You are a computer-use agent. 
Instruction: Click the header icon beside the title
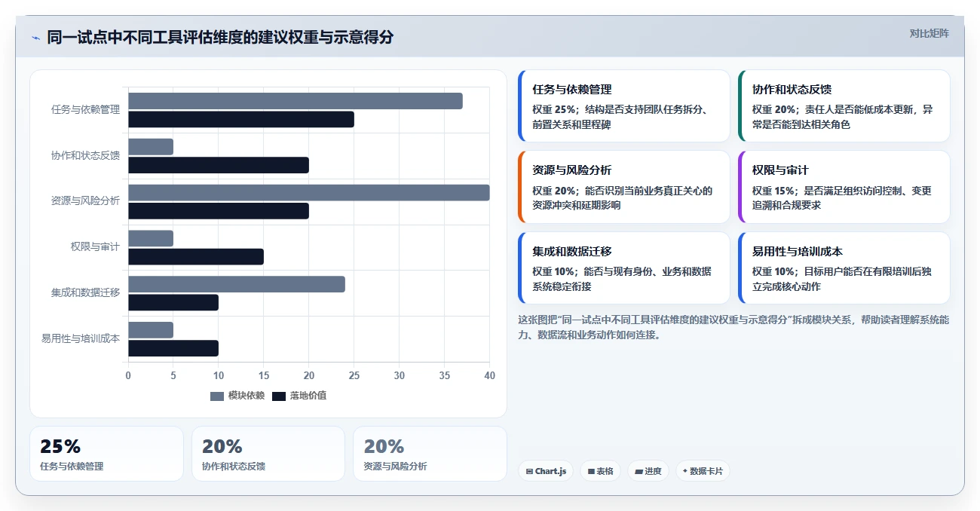point(35,38)
